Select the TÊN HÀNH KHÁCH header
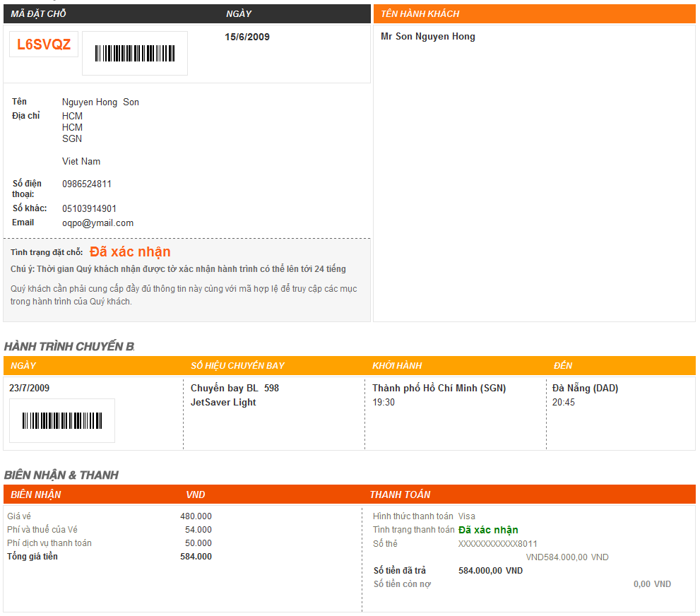Image resolution: width=700 pixels, height=616 pixels. coord(420,14)
